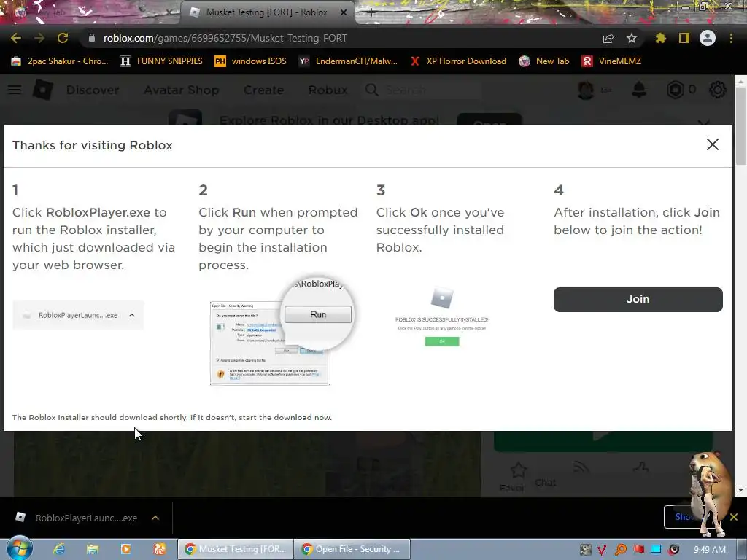
Task: Open Robux in Roblox nav
Action: point(328,90)
